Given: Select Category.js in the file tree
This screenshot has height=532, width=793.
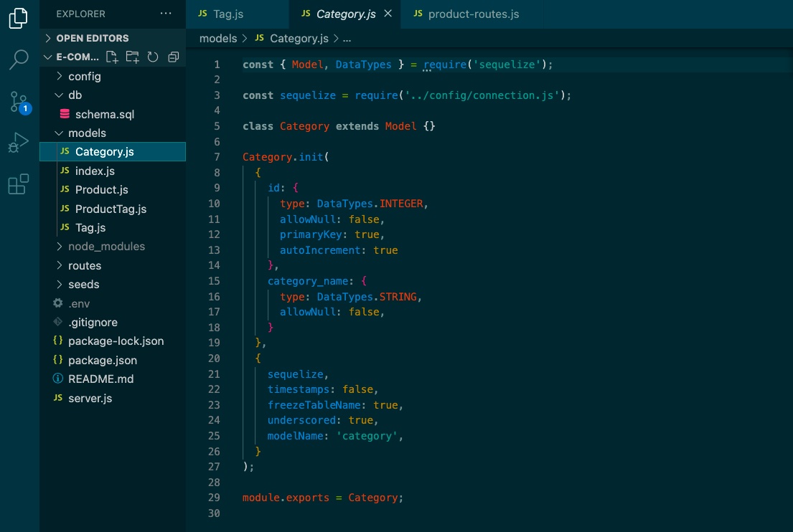Looking at the screenshot, I should click(113, 151).
